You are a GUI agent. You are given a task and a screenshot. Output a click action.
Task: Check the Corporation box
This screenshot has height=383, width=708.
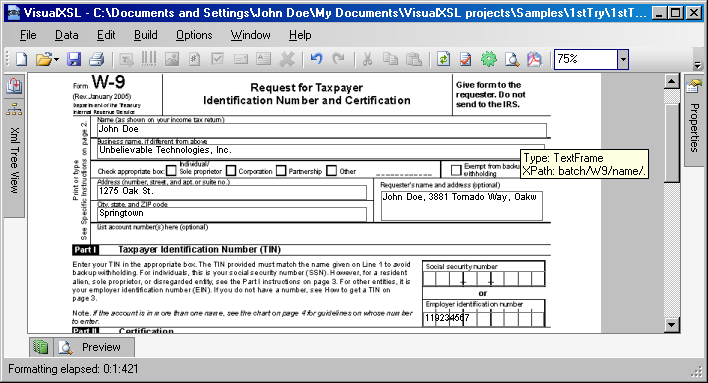coord(231,171)
